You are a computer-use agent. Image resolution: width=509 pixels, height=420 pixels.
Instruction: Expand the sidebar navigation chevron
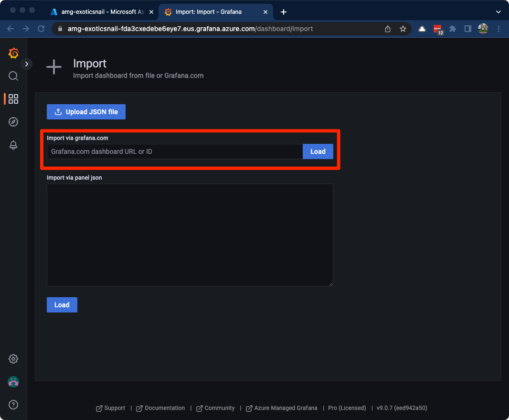click(x=27, y=64)
